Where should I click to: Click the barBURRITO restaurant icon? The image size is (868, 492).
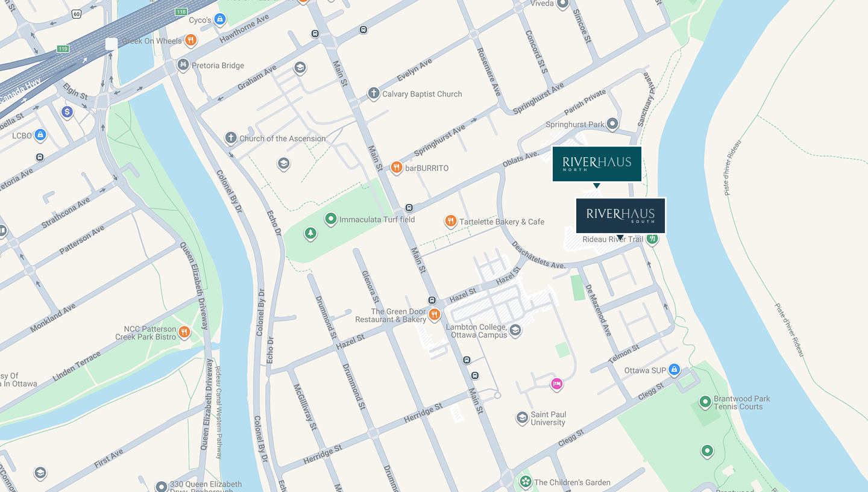[396, 167]
